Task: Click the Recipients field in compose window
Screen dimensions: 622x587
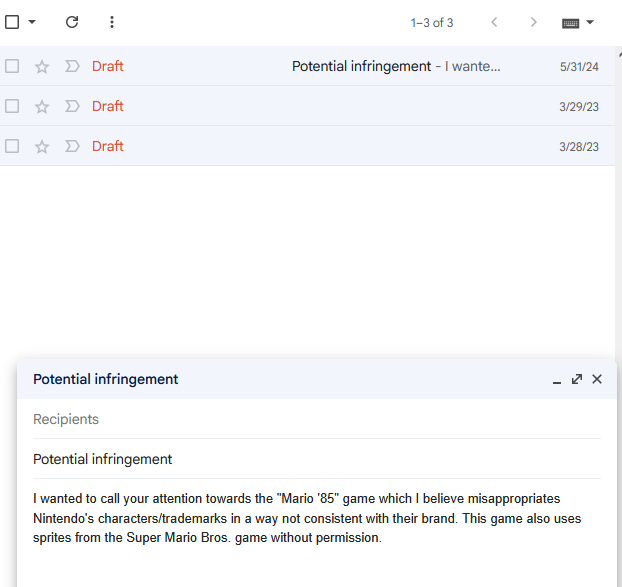Action: point(317,419)
